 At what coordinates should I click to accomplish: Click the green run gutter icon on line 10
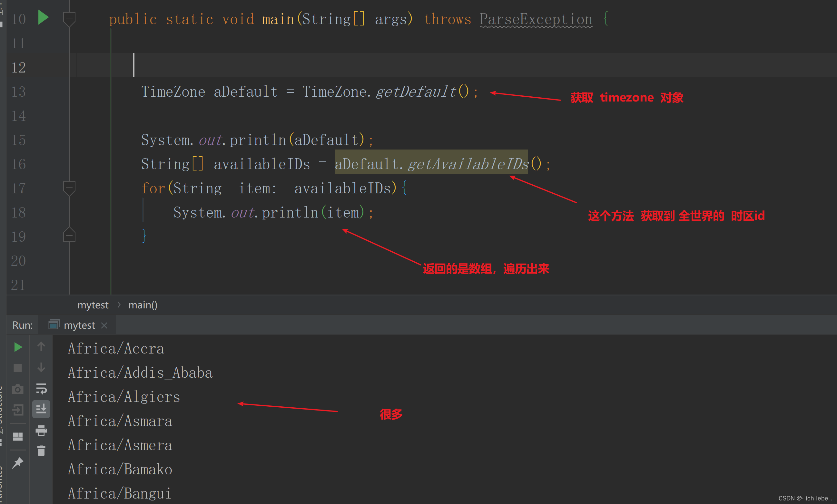point(43,17)
